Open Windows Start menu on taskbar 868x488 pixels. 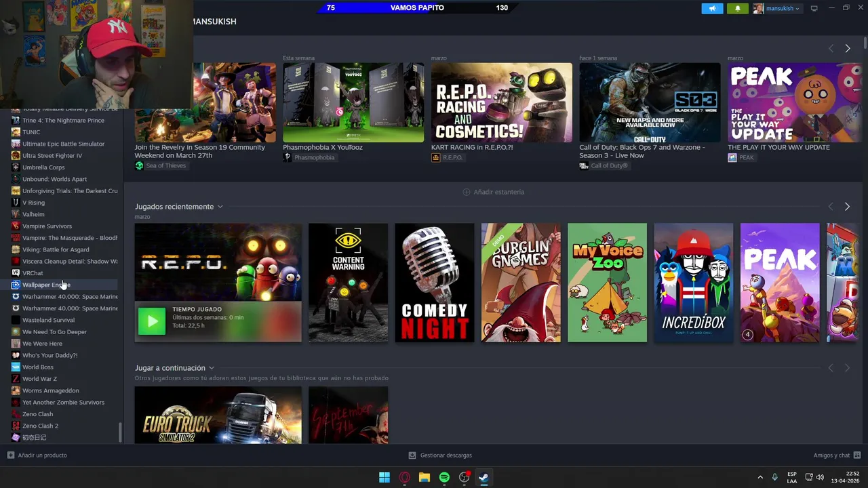[384, 477]
